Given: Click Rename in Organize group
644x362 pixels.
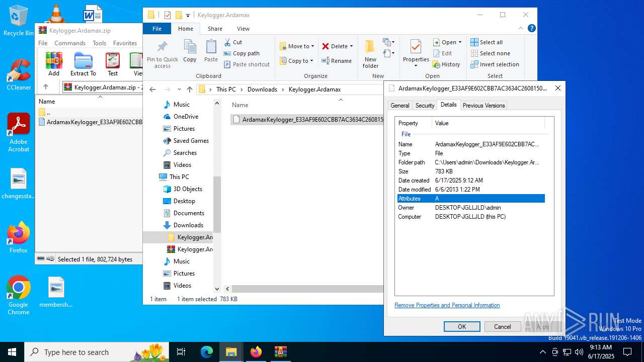Looking at the screenshot, I should click(x=337, y=61).
